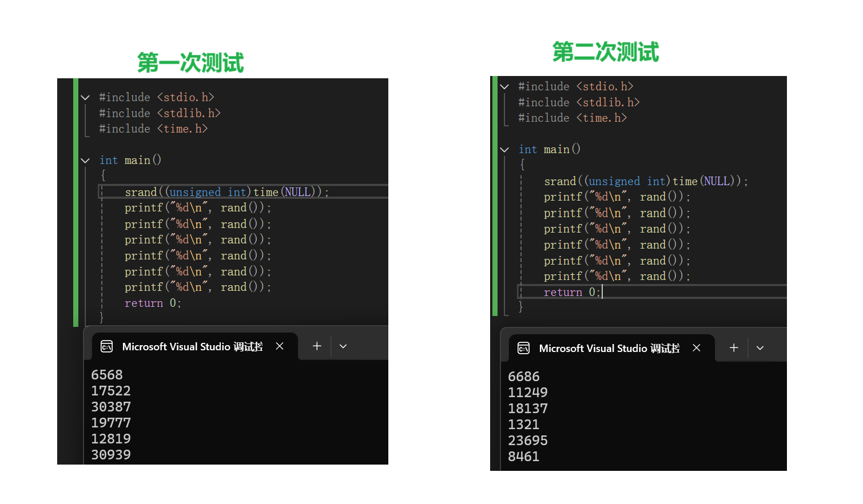The width and height of the screenshot is (863, 504).
Task: Click the output value 17522 in the left console
Action: [111, 391]
